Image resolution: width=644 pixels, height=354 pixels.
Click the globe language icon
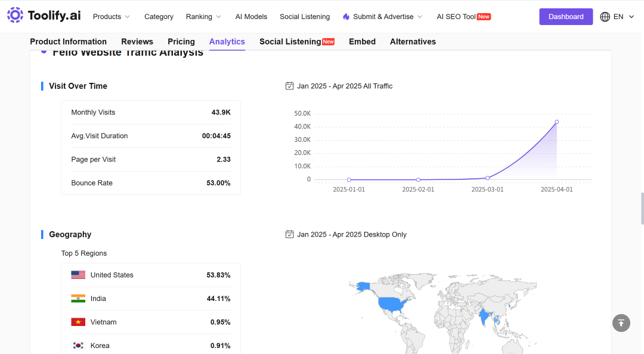[x=605, y=17]
